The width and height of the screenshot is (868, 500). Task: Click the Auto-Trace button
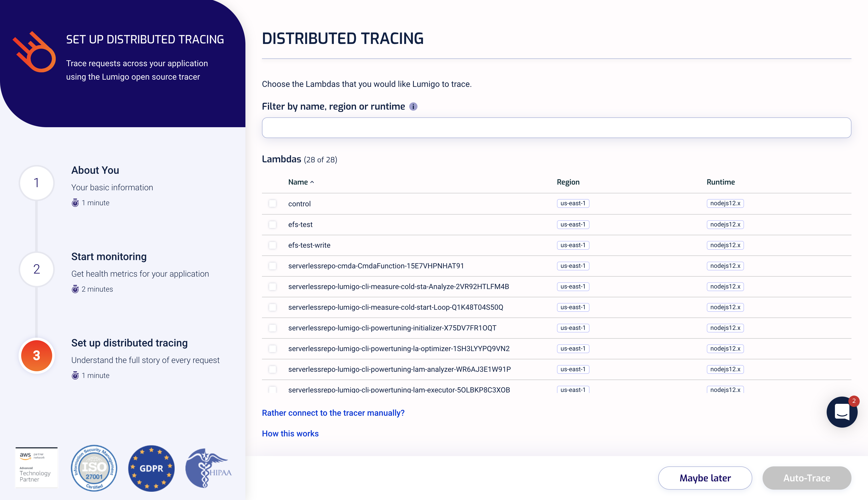tap(807, 478)
